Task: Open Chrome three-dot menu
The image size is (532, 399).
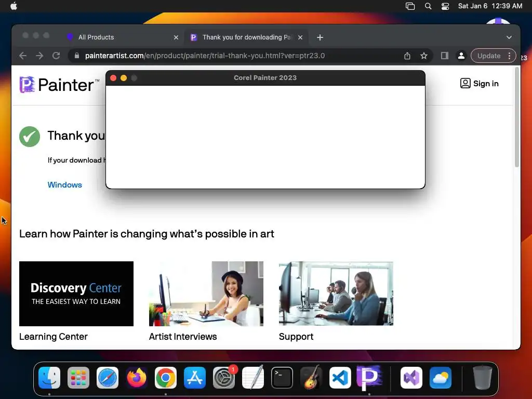Action: (x=509, y=56)
